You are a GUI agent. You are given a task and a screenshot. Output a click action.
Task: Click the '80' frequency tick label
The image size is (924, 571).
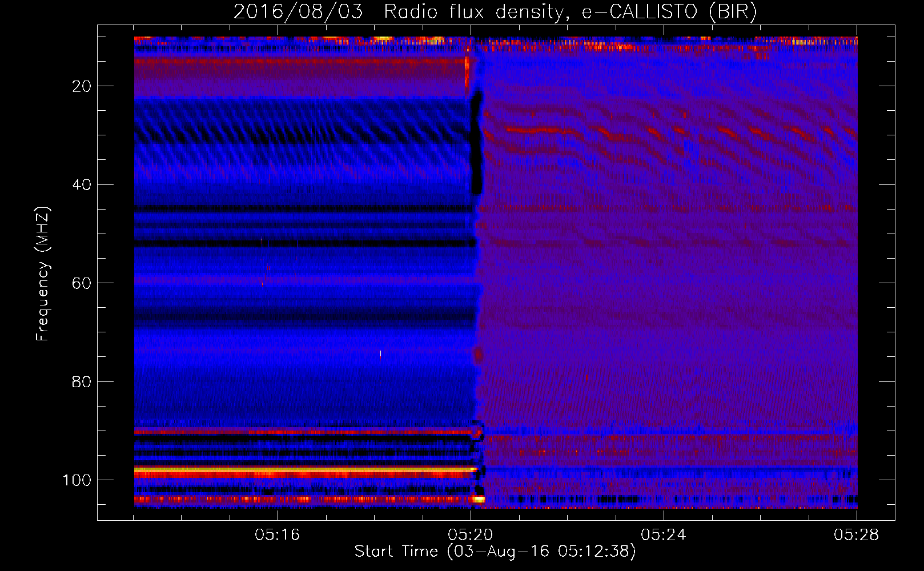click(82, 382)
